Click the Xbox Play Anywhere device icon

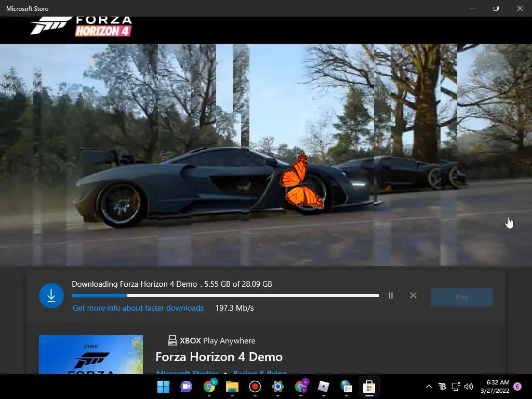click(172, 340)
